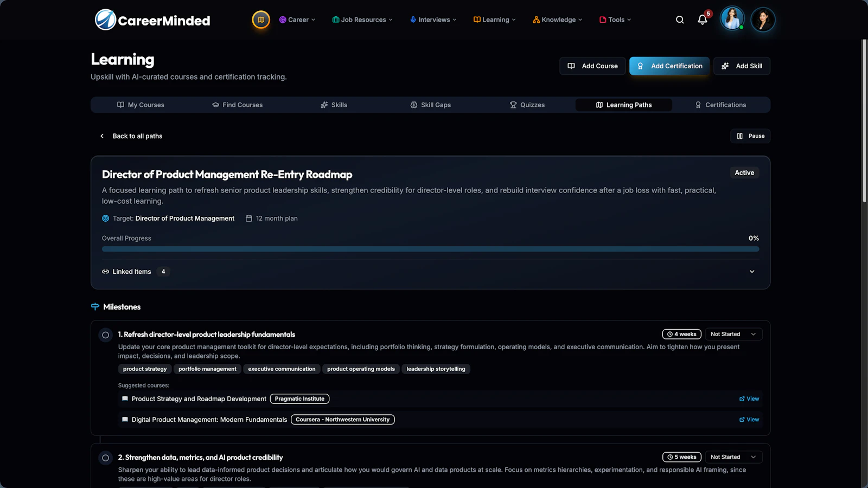
Task: Switch to Quizzes tab
Action: (x=527, y=105)
